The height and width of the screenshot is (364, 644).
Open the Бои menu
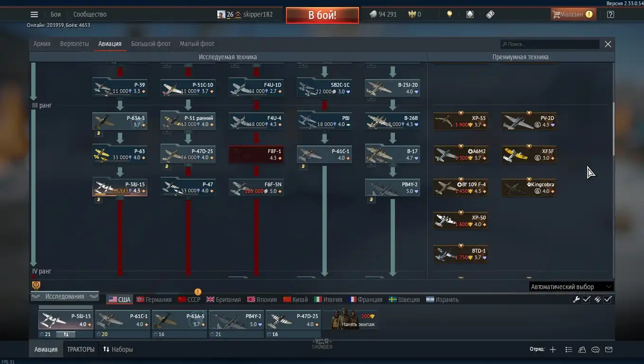click(x=56, y=14)
